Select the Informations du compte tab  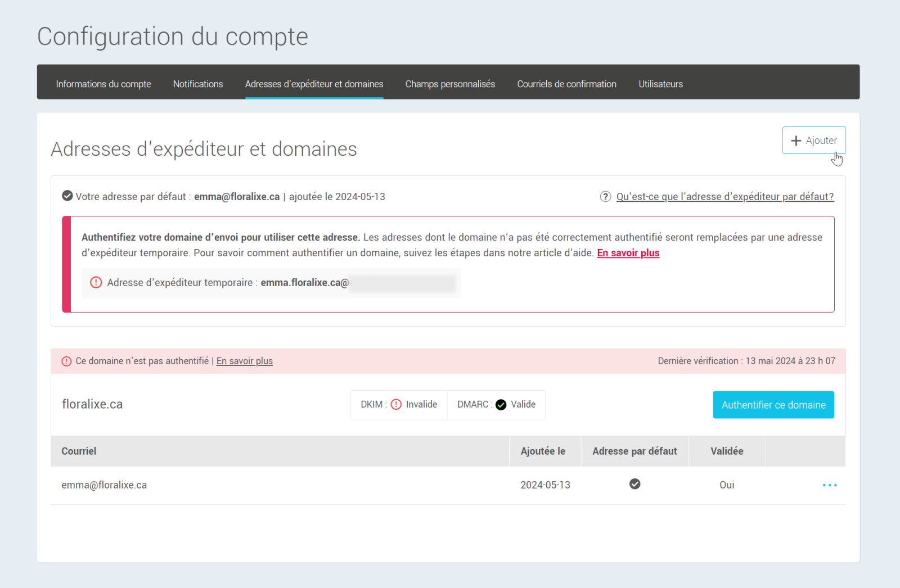[103, 84]
